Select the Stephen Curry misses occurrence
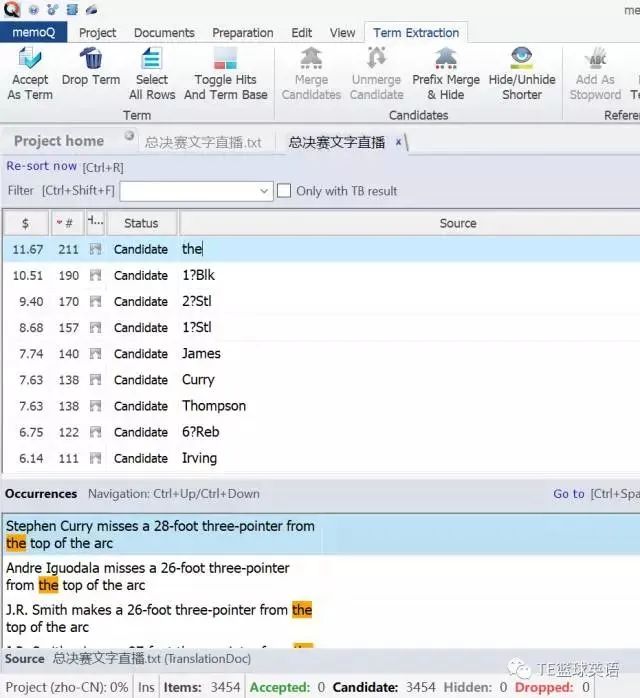This screenshot has width=640, height=698. (321, 534)
